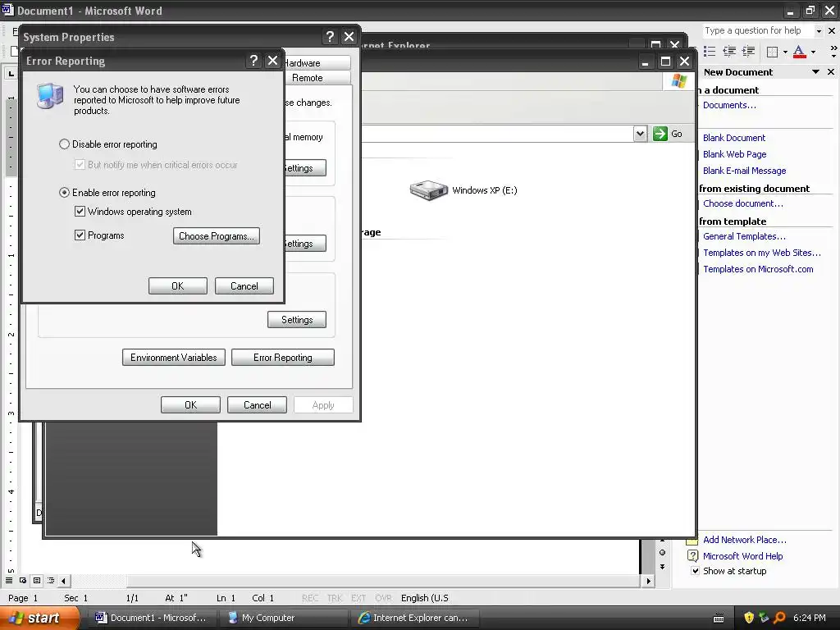Viewport: 840px width, 630px height.
Task: Confirm Error Reporting dialog with OK
Action: pyautogui.click(x=178, y=286)
